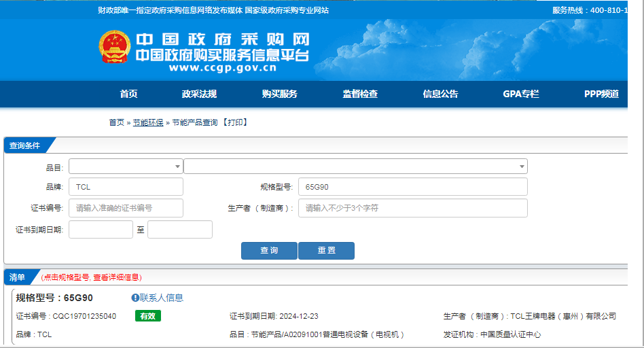The width and height of the screenshot is (644, 348).
Task: Click the info icon beside 联系人信息
Action: 135,298
